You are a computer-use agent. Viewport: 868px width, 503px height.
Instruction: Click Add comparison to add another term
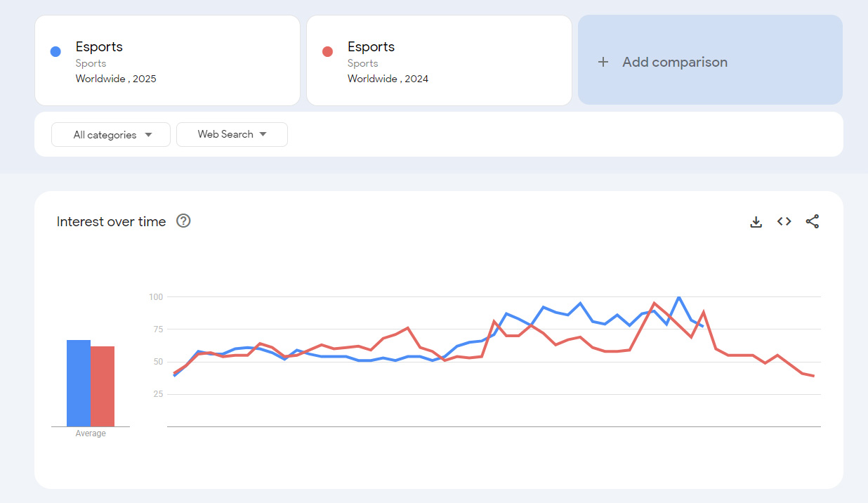point(674,62)
